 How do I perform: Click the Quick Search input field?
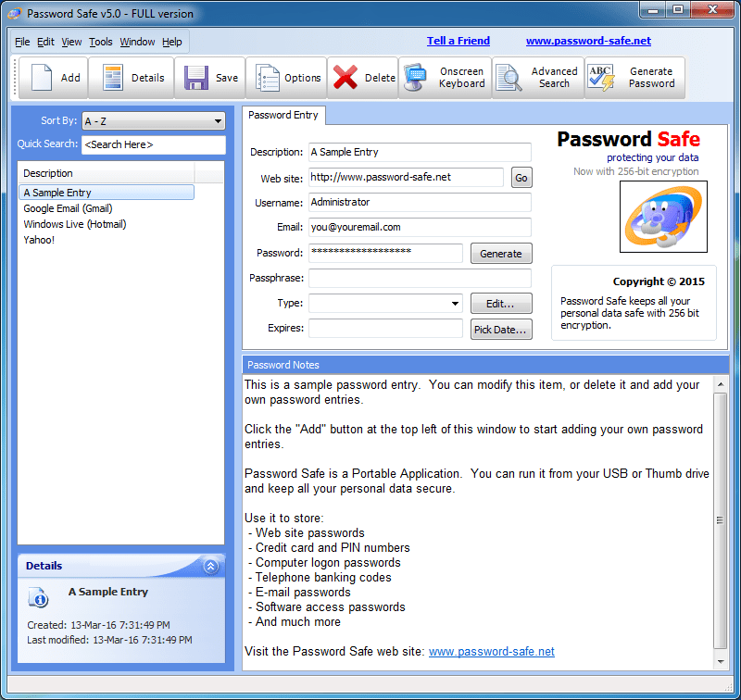(154, 144)
